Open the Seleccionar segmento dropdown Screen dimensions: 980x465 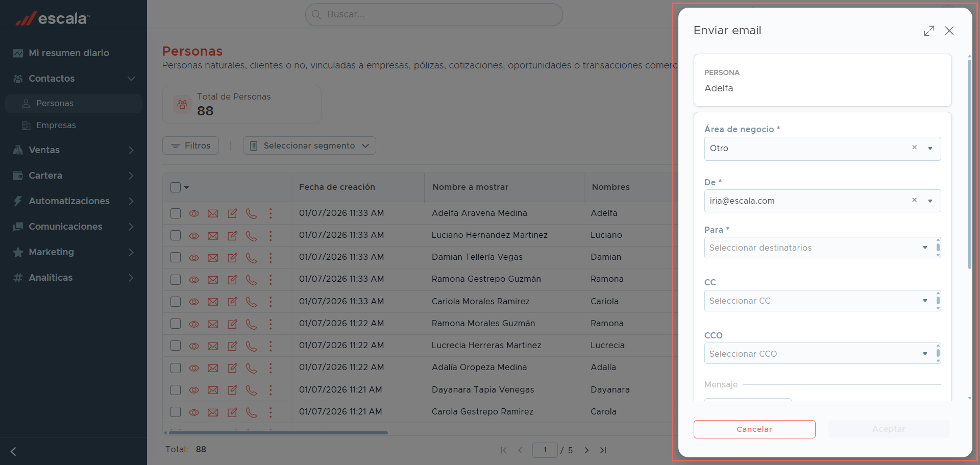coord(309,145)
